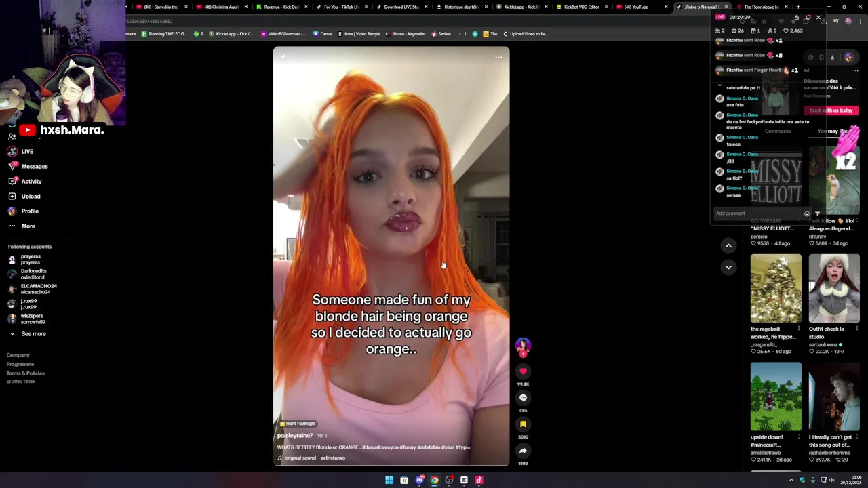Follow creator via avatar plus badge
This screenshot has width=868, height=488.
(523, 354)
